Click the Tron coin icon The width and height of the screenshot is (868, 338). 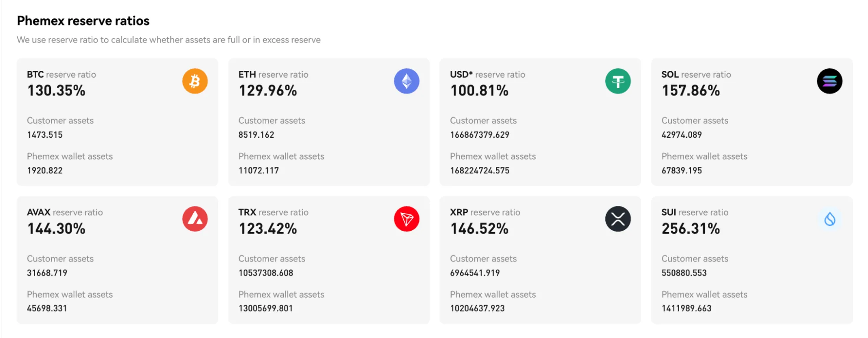(x=406, y=219)
